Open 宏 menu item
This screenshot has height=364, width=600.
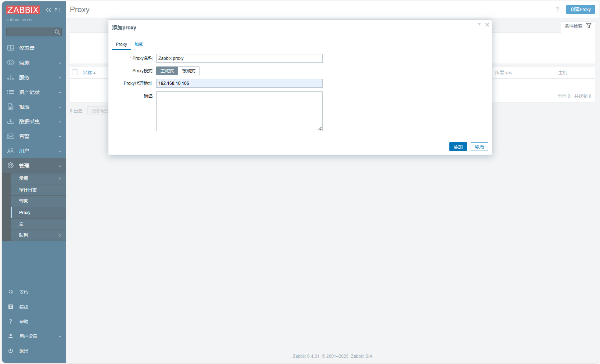click(39, 224)
